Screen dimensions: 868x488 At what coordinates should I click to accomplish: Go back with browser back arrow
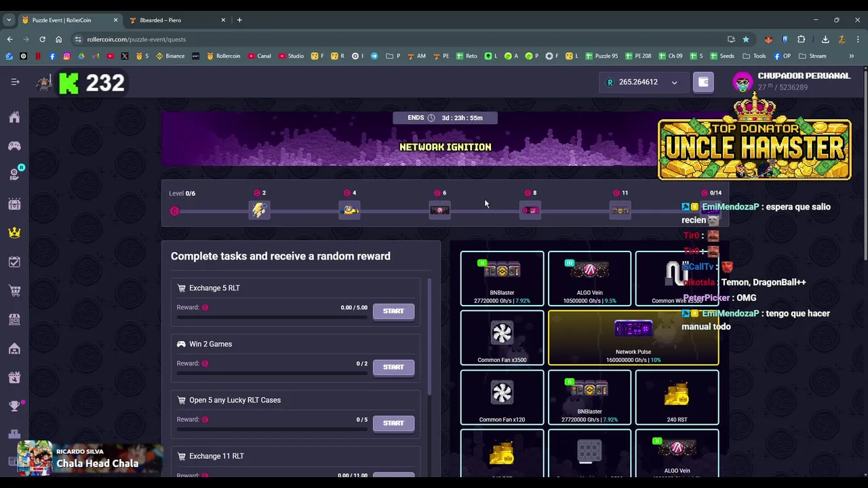pos(9,39)
